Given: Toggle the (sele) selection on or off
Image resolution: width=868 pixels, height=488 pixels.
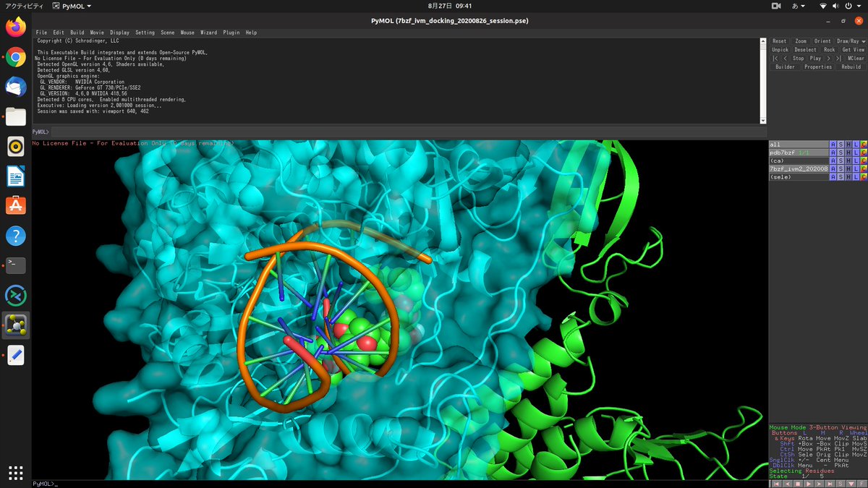Looking at the screenshot, I should 799,176.
